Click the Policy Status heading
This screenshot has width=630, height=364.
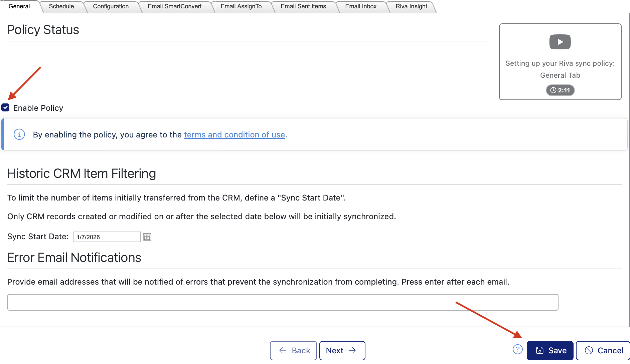tap(43, 30)
